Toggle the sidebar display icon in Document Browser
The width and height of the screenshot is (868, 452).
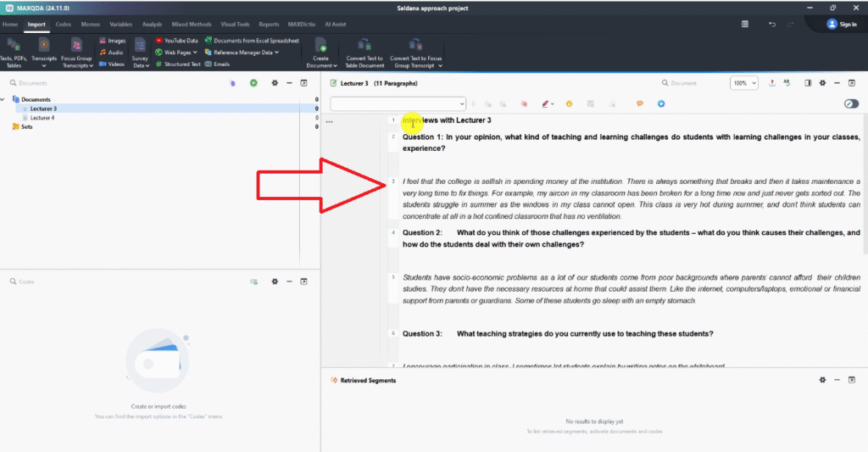click(x=808, y=83)
